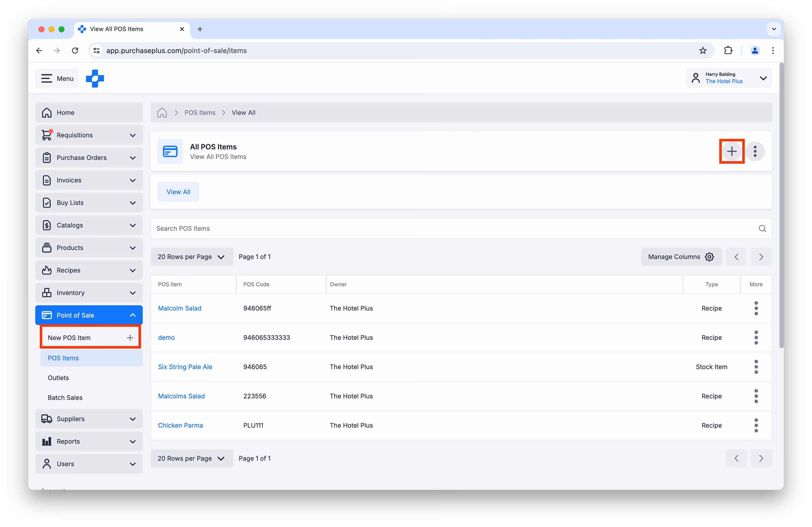The width and height of the screenshot is (812, 527).
Task: View site information icon in address bar
Action: tap(97, 51)
